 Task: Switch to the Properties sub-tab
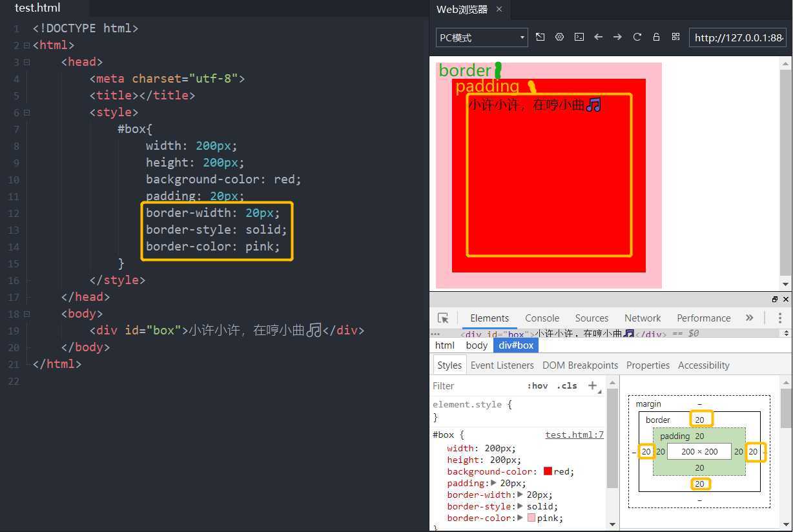(x=648, y=365)
